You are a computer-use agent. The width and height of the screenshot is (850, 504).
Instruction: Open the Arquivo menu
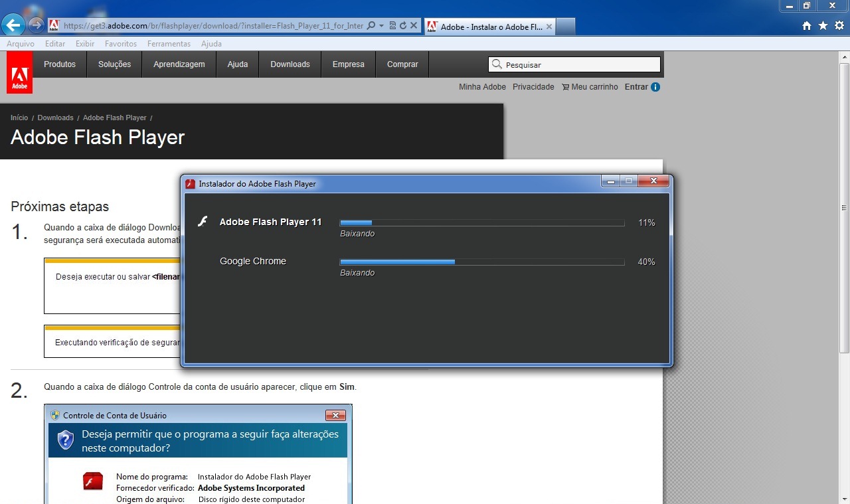[21, 44]
